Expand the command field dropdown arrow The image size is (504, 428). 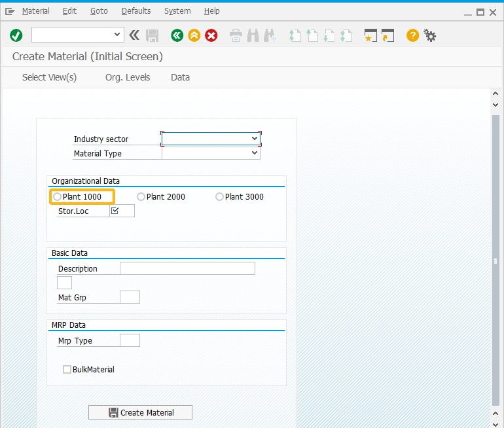pos(117,35)
